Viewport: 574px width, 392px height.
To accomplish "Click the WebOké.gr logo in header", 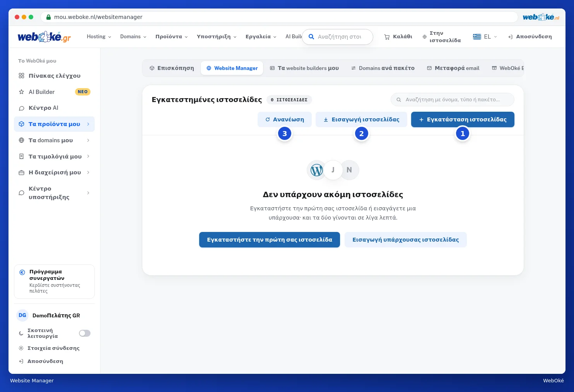I will click(x=44, y=37).
